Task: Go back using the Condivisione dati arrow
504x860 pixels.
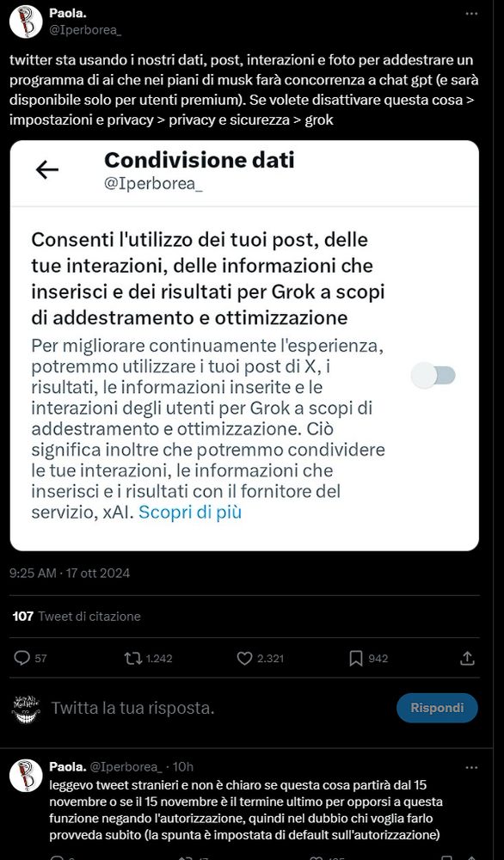Action: pos(47,170)
